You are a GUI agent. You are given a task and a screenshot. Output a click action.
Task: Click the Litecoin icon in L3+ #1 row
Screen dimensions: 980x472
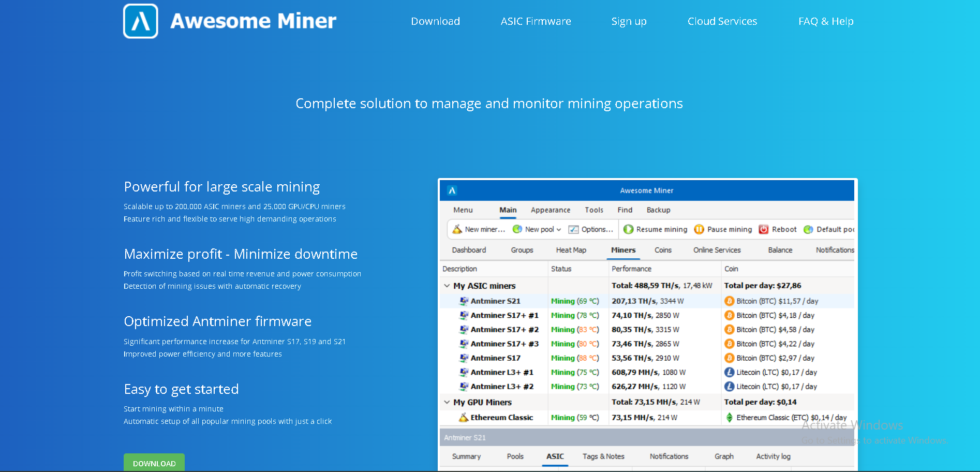click(729, 372)
